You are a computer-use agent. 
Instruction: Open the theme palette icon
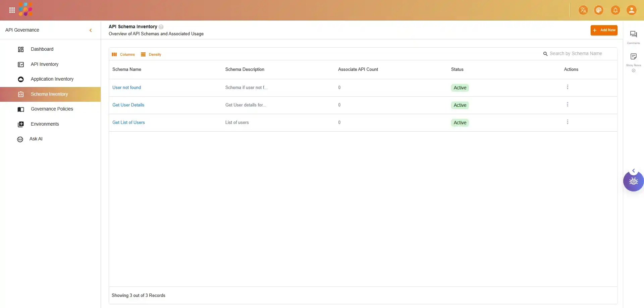(x=599, y=10)
